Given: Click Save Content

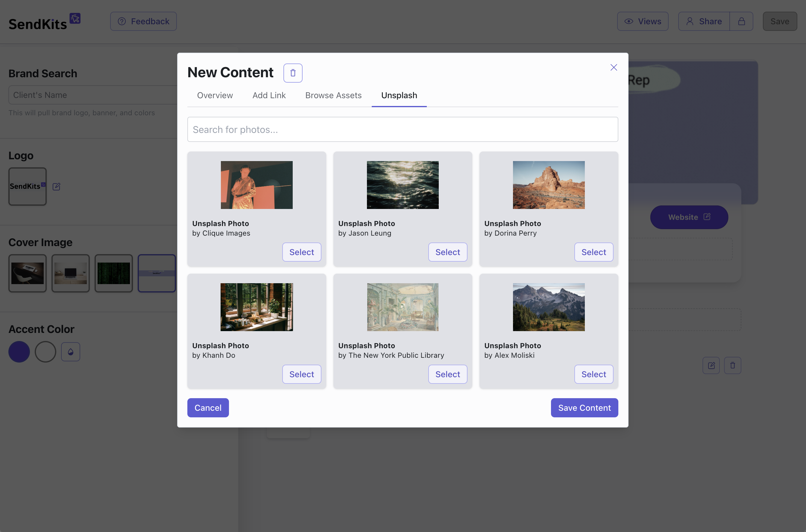Looking at the screenshot, I should point(584,408).
